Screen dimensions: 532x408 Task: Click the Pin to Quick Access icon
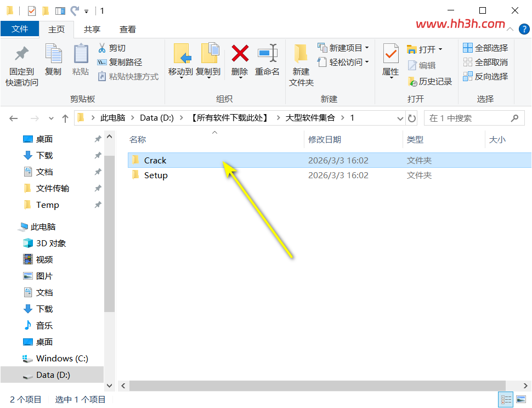coord(22,54)
